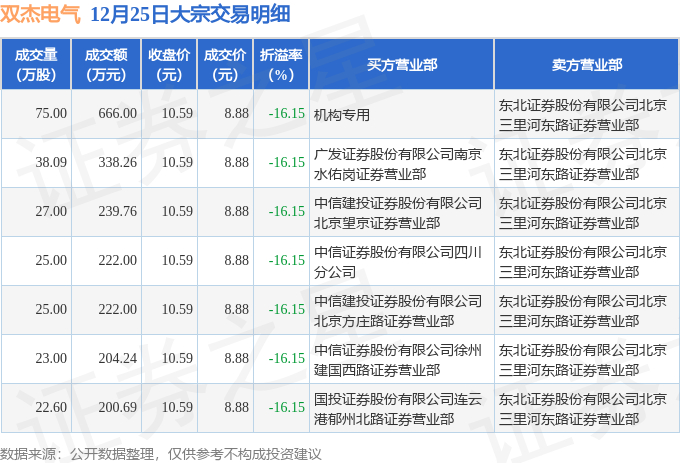Select the 折溢率(%) column header
Screen dimensions: 680x463
pyautogui.click(x=281, y=65)
